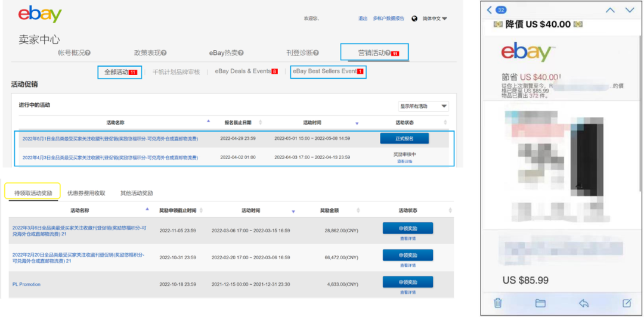Click 申领奖励 for PL Promotion
Image resolution: width=644 pixels, height=317 pixels.
tap(407, 282)
